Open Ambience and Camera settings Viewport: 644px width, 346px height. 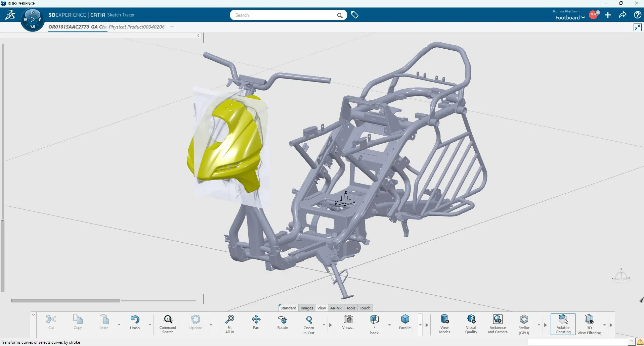coord(497,323)
